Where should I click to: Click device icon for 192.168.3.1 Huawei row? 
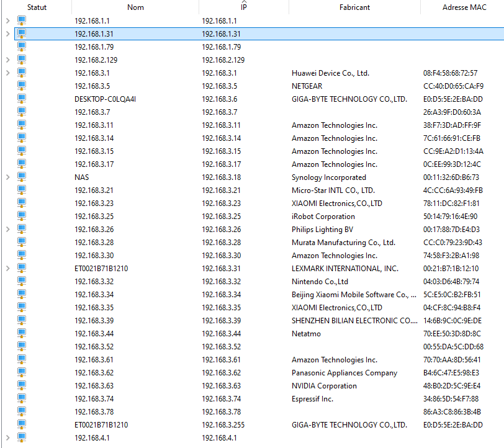[22, 73]
